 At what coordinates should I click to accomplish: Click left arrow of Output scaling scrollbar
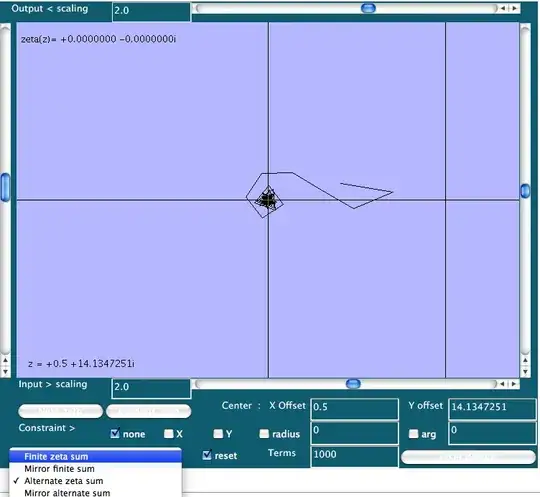[x=503, y=8]
